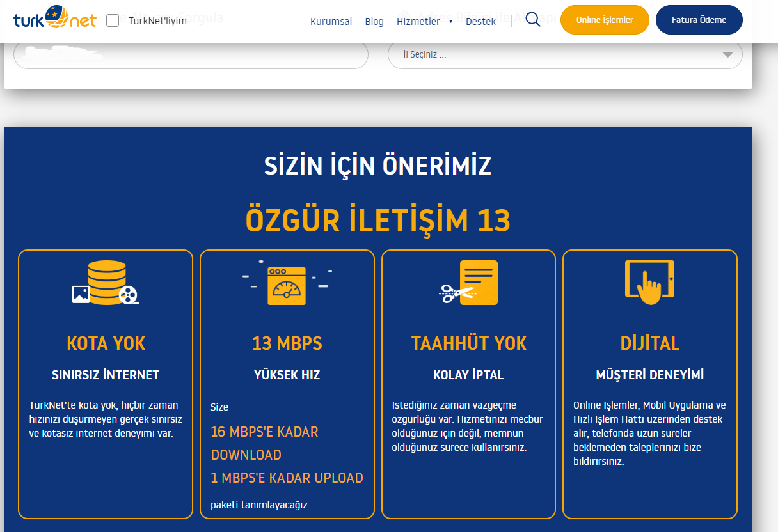778x532 pixels.
Task: Click the SİZİN İÇİN ÖNERİMİZ heading
Action: pos(377,166)
